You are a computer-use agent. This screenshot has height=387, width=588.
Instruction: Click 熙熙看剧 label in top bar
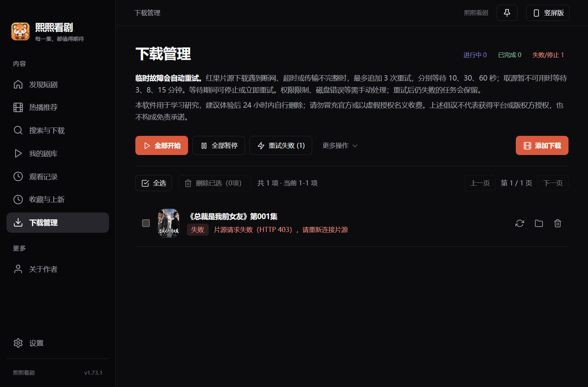[x=476, y=13]
